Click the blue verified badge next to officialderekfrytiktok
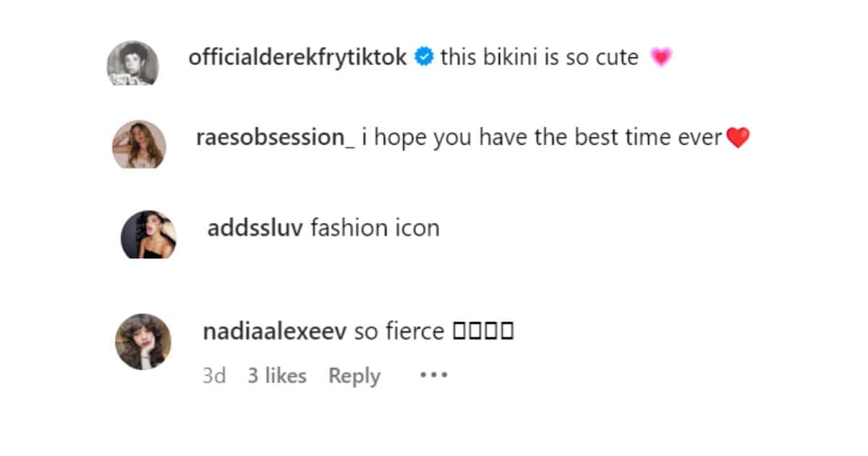The width and height of the screenshot is (868, 456). click(x=423, y=56)
